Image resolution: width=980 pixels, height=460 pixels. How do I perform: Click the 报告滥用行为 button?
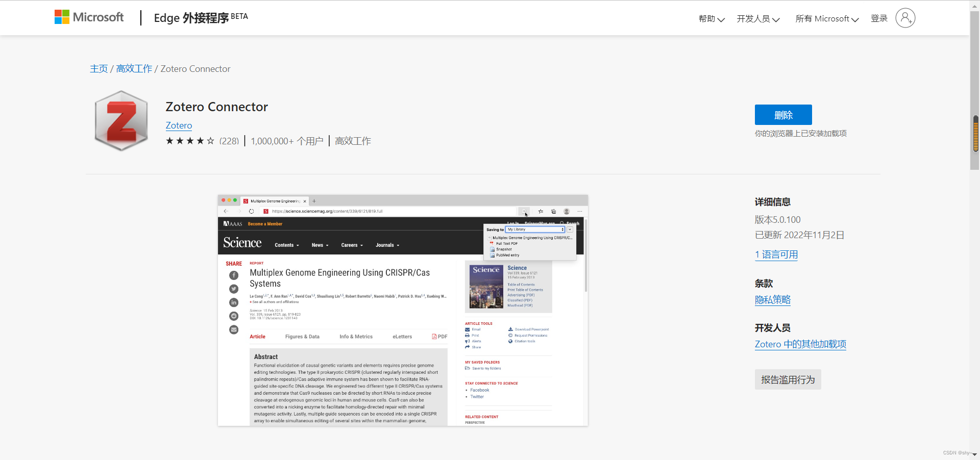pos(788,379)
